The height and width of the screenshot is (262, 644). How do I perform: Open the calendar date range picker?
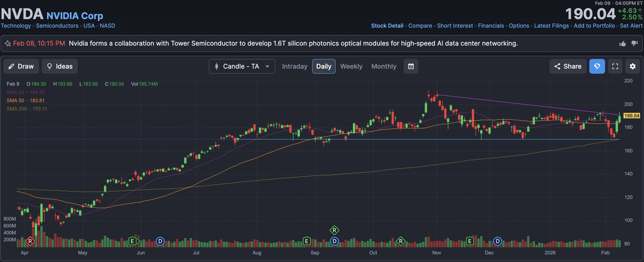[x=411, y=66]
